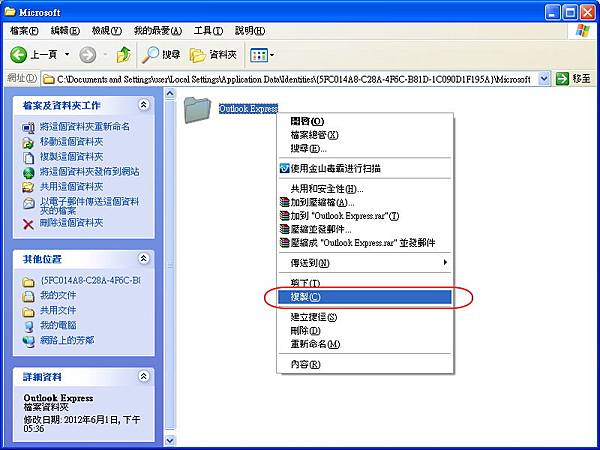Open the 搜尋 search toolbar button
The image size is (600, 450).
point(161,55)
